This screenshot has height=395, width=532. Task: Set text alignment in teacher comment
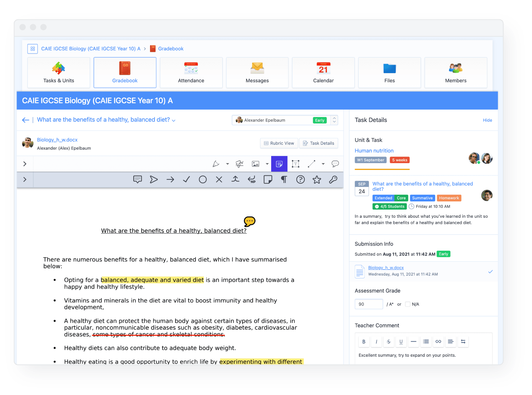point(451,342)
